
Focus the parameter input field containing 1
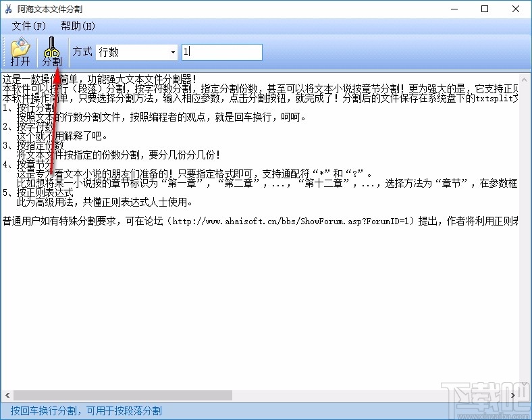tap(222, 52)
